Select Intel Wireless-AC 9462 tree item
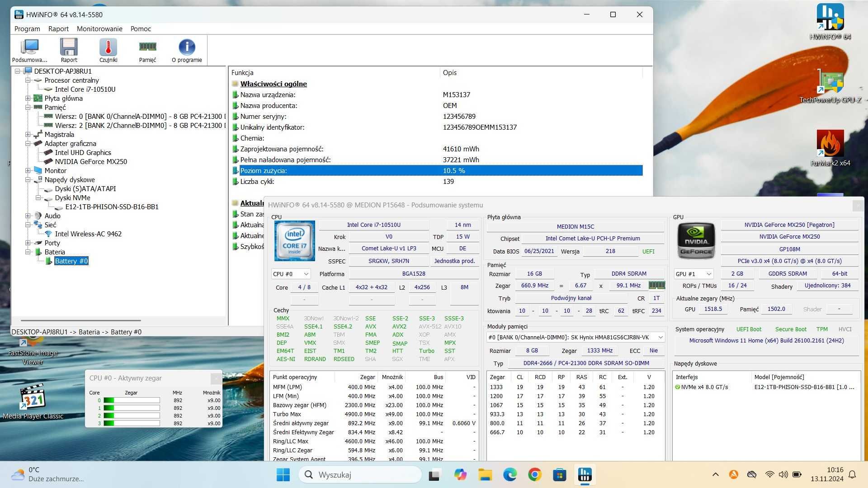 click(88, 234)
